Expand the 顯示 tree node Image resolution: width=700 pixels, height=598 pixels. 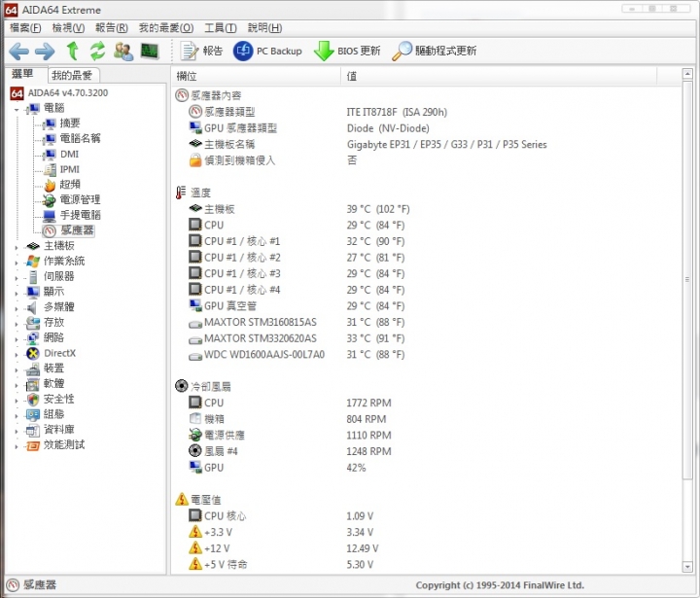coord(17,293)
